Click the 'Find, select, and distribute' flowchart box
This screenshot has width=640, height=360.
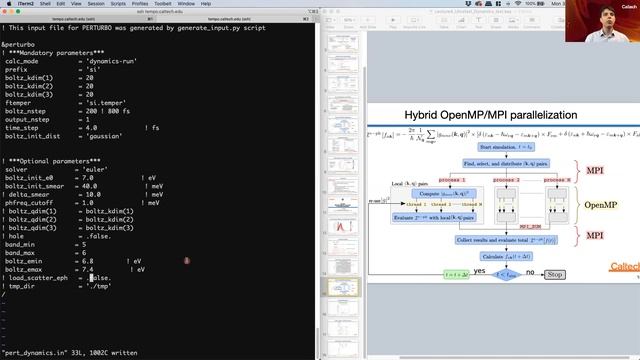pos(506,164)
